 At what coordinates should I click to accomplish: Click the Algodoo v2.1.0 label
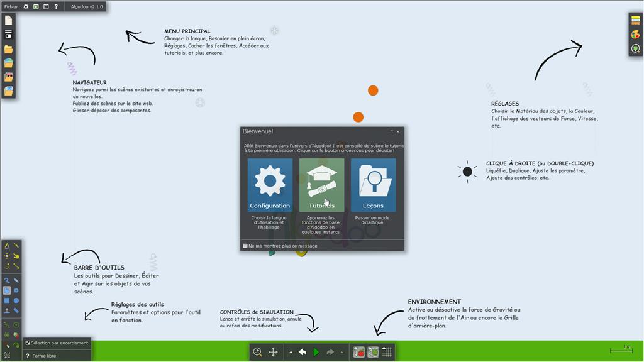87,6
